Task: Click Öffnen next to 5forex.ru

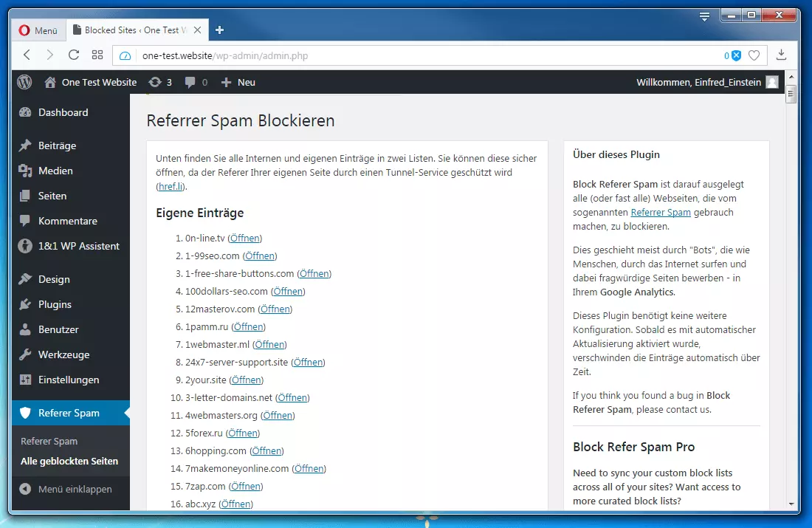Action: 243,433
